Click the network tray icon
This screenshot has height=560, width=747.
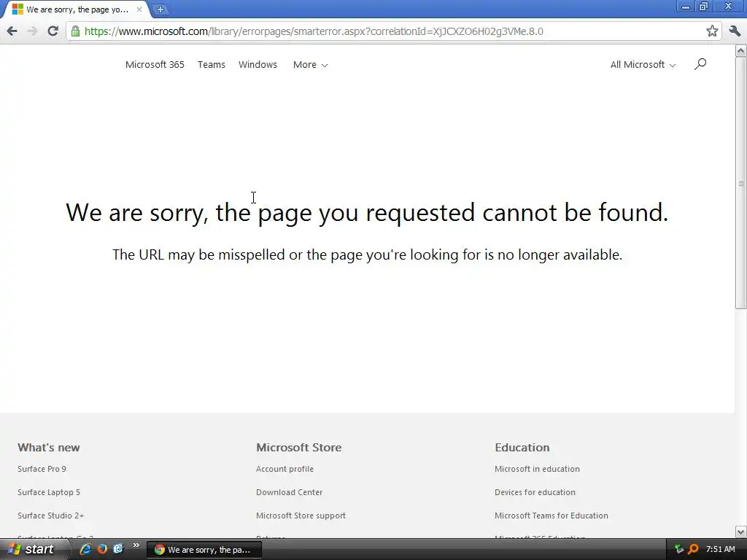tap(679, 549)
